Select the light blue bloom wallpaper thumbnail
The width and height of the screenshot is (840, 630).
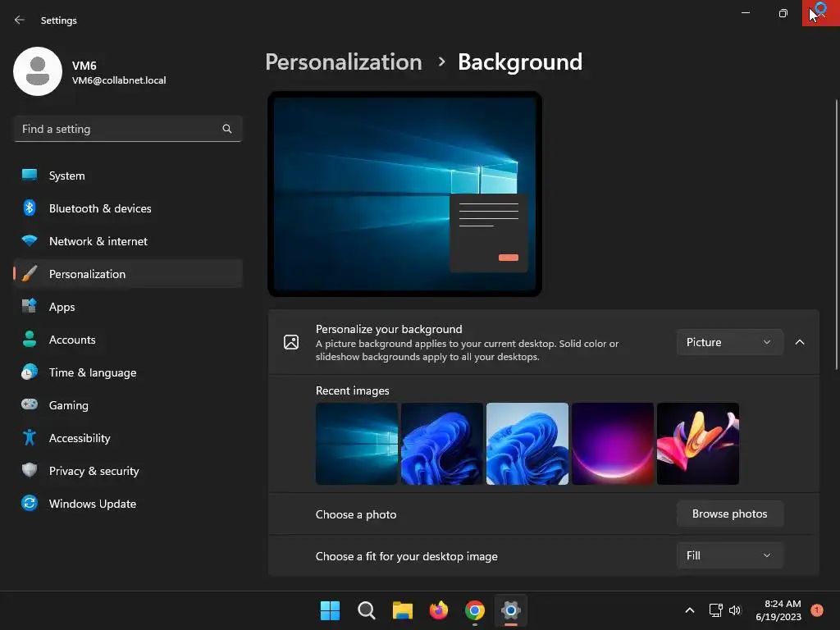[x=527, y=444]
